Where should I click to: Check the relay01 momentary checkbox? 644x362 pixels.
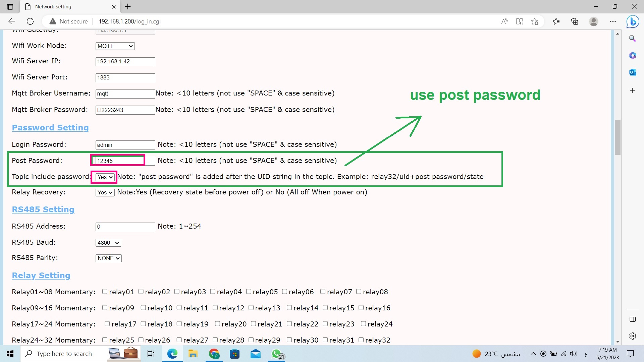click(105, 292)
